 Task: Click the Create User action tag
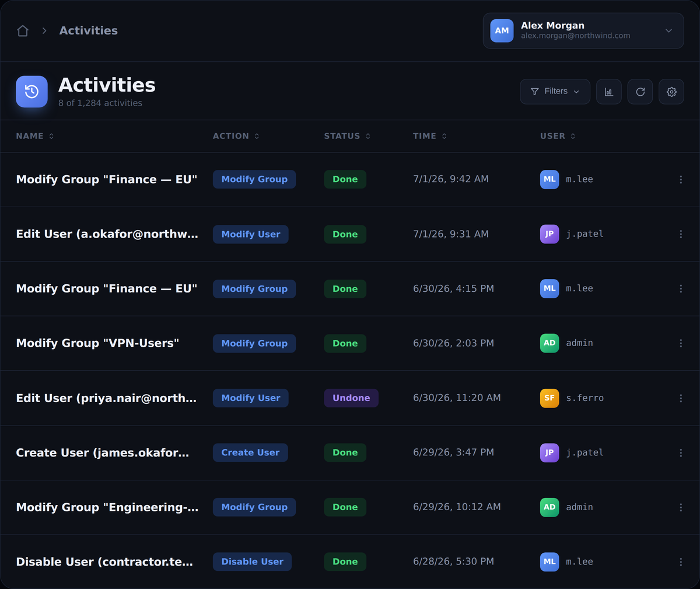click(250, 452)
